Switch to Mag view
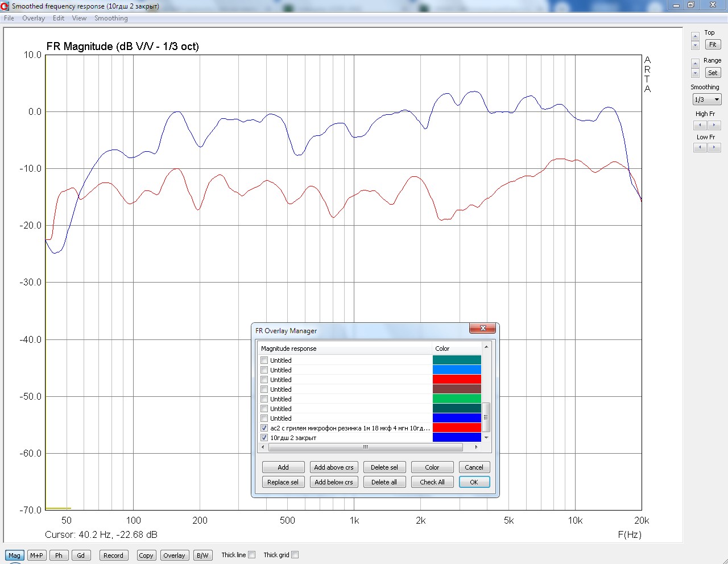 (14, 555)
